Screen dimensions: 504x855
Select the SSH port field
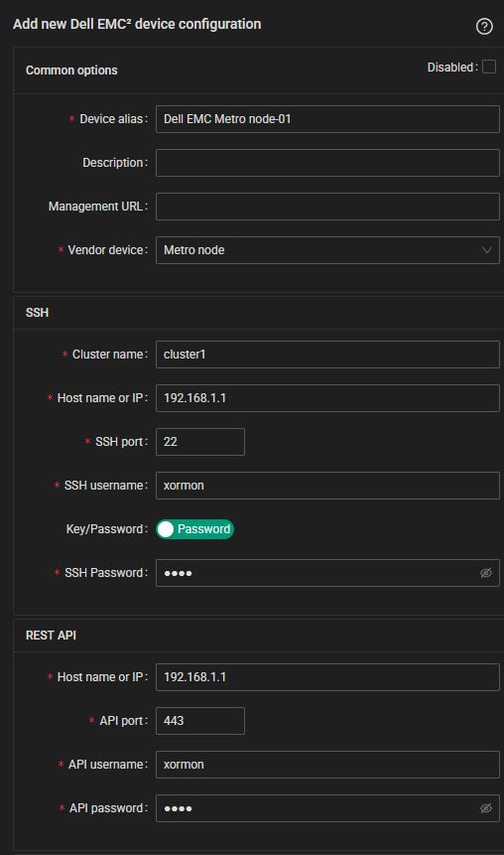[200, 442]
